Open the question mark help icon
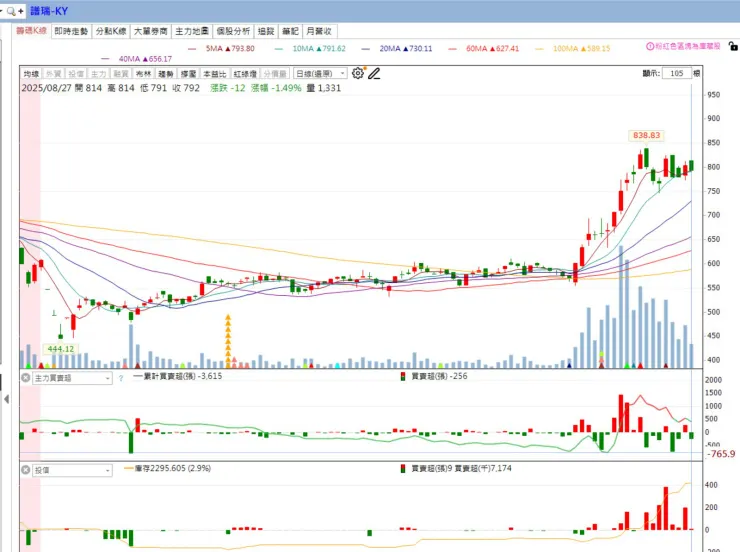This screenshot has height=552, width=740. 121,378
